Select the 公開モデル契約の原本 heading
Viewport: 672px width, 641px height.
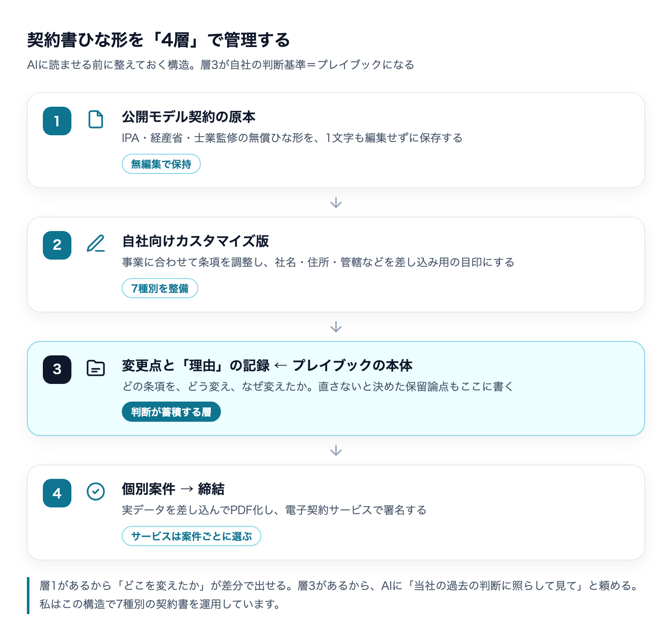[x=189, y=117]
